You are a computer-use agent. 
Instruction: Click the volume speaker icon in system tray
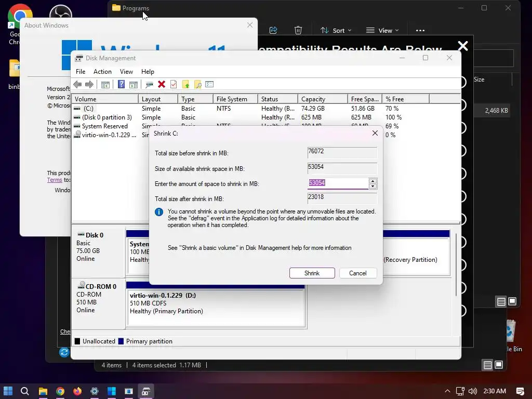click(473, 391)
